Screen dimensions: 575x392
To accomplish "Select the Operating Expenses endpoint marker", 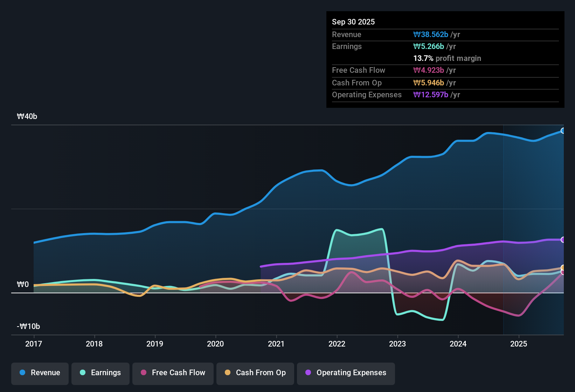I will [563, 239].
